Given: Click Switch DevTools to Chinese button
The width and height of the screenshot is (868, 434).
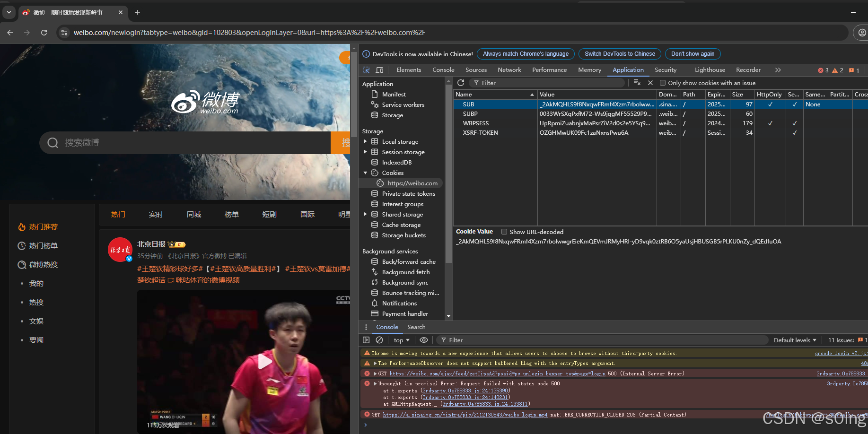Looking at the screenshot, I should pyautogui.click(x=620, y=54).
